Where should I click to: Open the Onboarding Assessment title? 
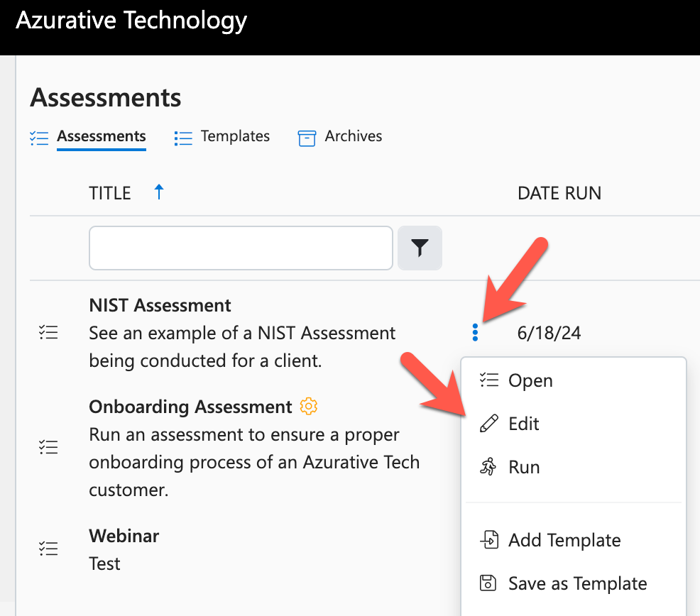tap(190, 407)
